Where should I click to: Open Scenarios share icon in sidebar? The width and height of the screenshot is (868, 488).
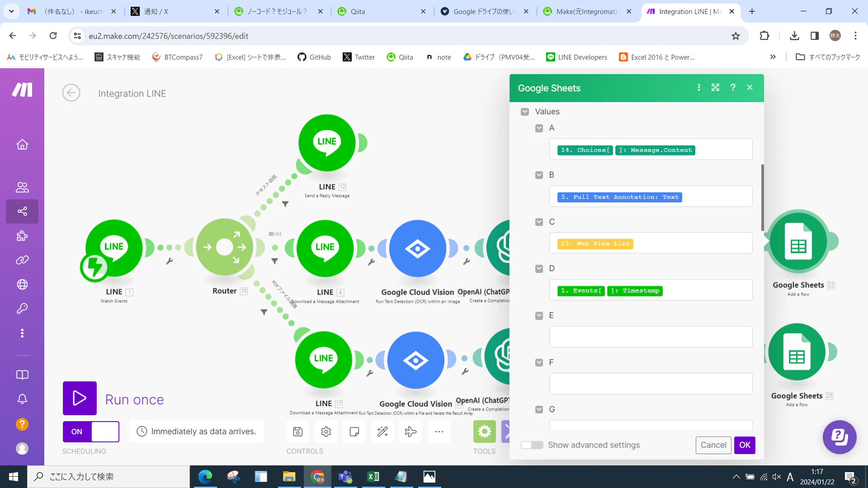(22, 211)
